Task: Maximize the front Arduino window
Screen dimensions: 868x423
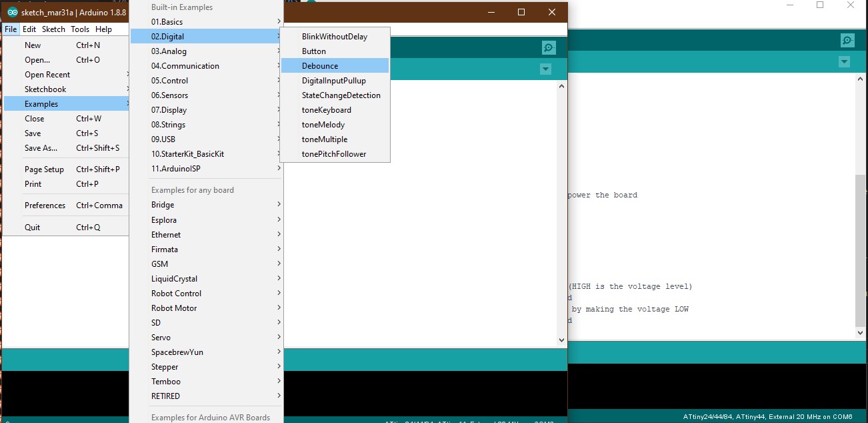Action: (x=521, y=12)
